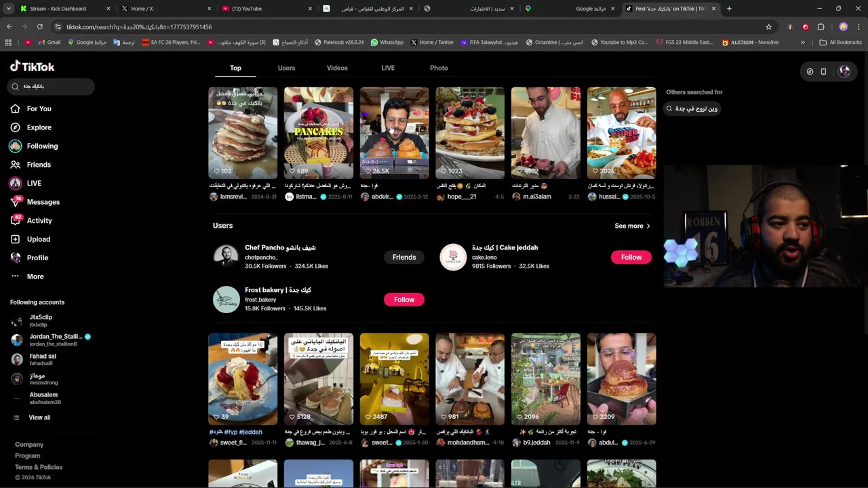Switch to the Users tab

pyautogui.click(x=286, y=68)
